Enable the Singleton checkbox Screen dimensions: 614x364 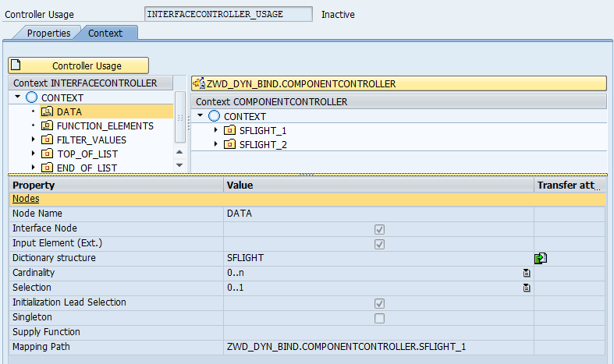pos(379,318)
